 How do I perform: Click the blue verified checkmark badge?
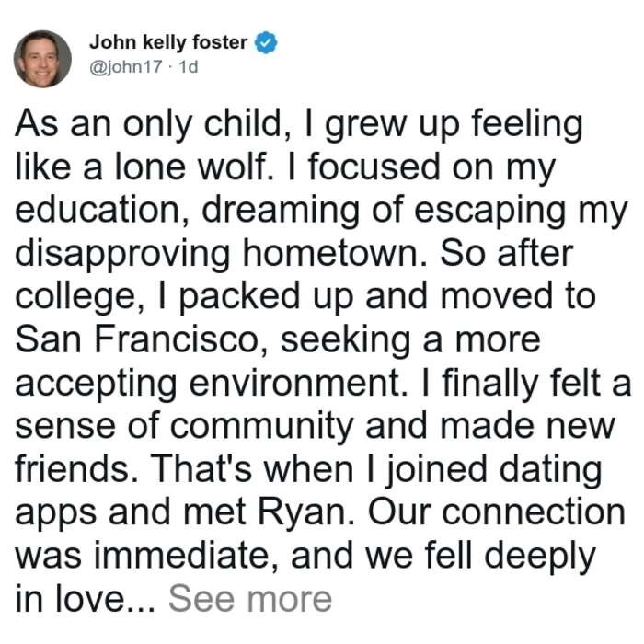pyautogui.click(x=266, y=42)
